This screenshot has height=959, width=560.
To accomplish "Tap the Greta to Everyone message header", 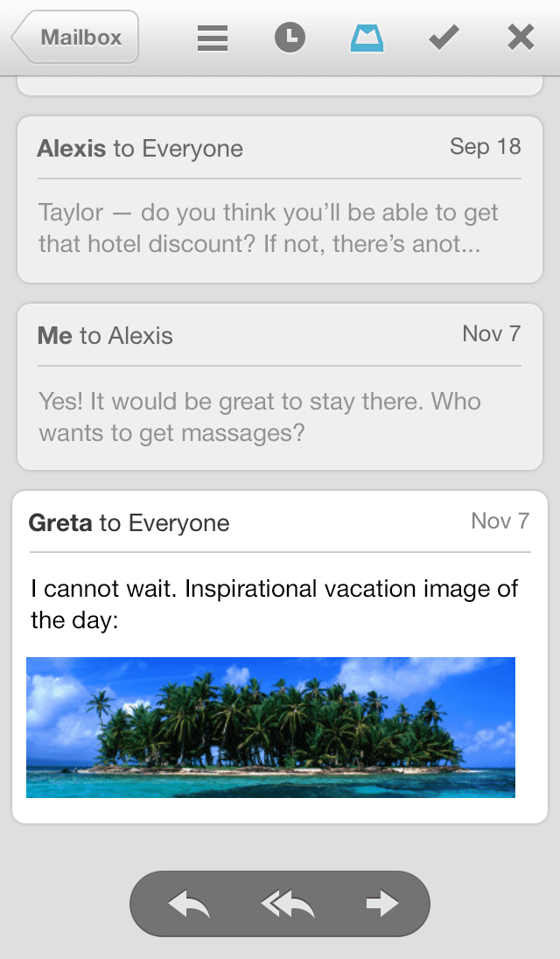I will pos(129,523).
